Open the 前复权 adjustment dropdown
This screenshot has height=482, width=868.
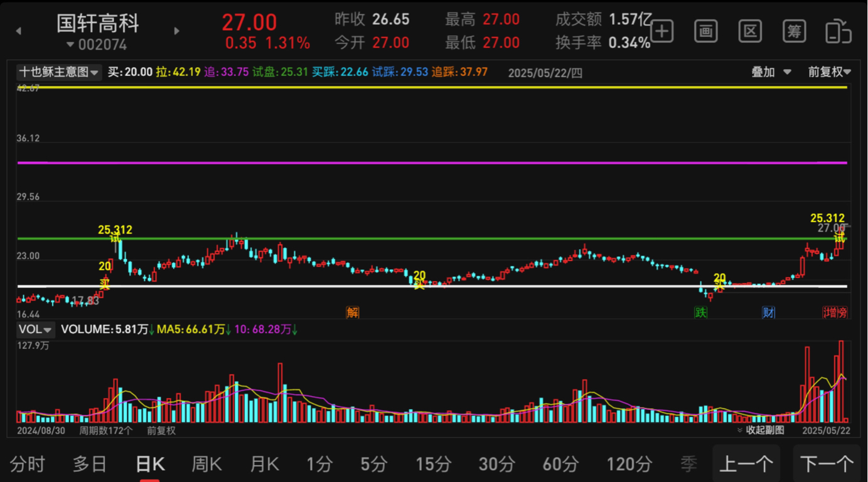pos(829,72)
